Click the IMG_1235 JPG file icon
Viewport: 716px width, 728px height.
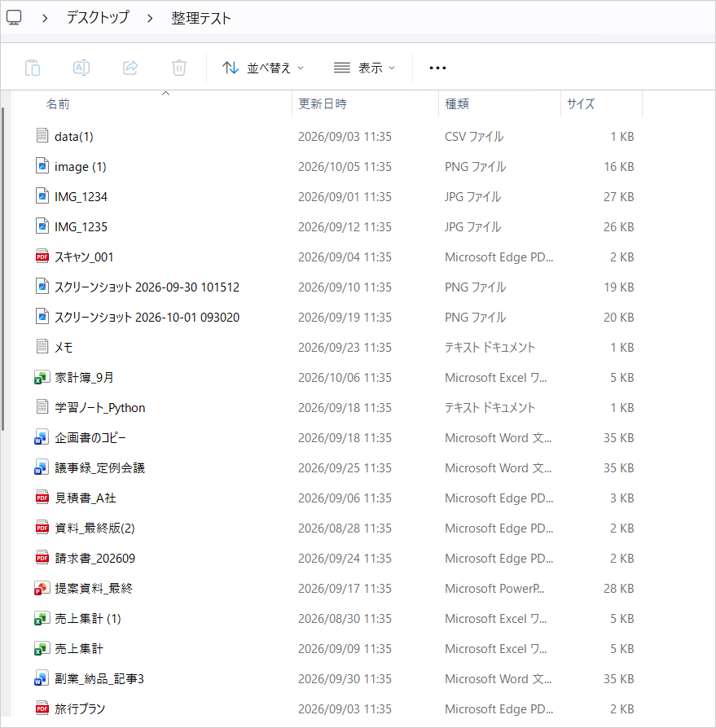pos(42,226)
